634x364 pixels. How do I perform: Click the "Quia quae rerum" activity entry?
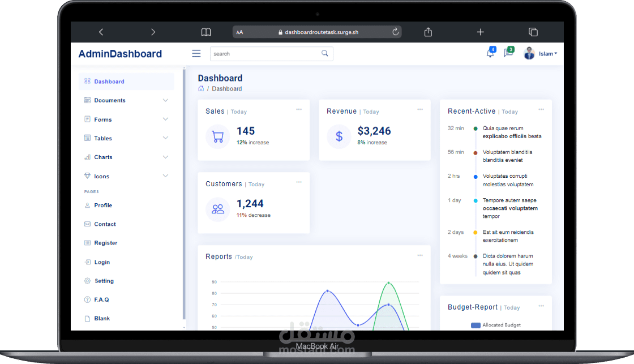(512, 132)
